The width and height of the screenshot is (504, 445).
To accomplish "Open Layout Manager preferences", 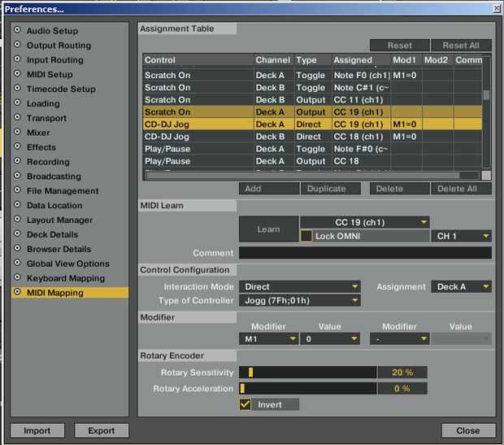I will click(x=59, y=220).
